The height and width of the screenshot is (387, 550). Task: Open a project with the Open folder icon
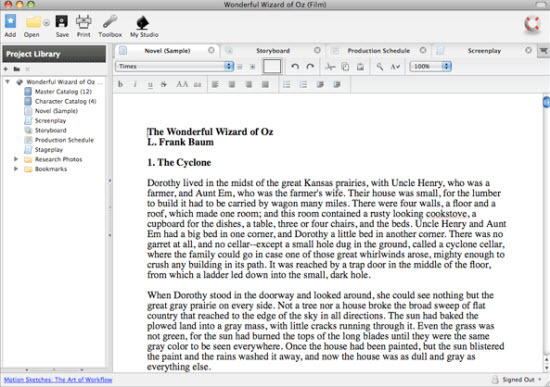[33, 22]
